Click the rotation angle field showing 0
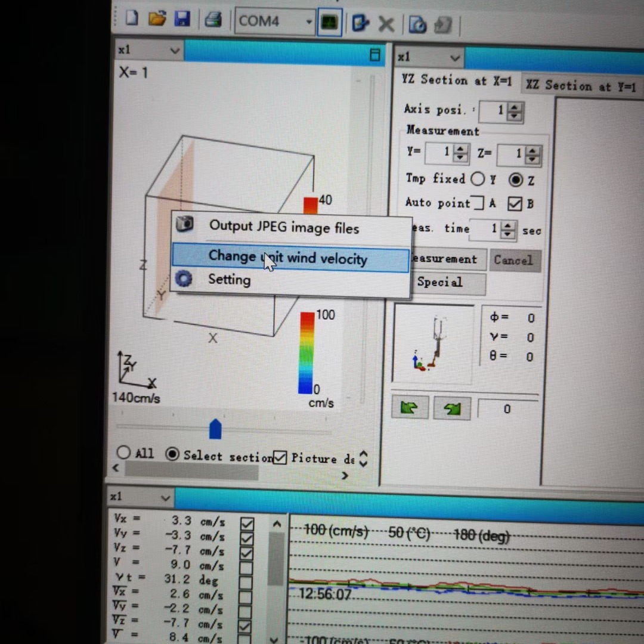 pos(507,408)
